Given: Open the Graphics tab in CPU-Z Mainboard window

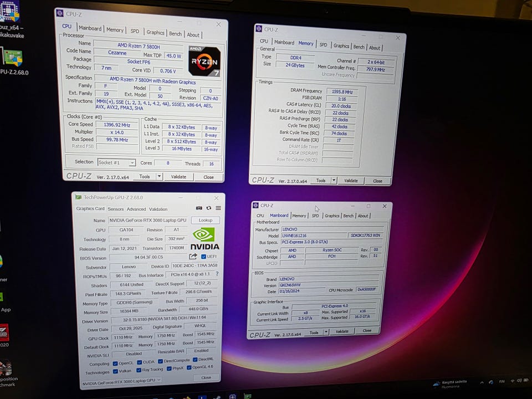Looking at the screenshot, I should (332, 216).
